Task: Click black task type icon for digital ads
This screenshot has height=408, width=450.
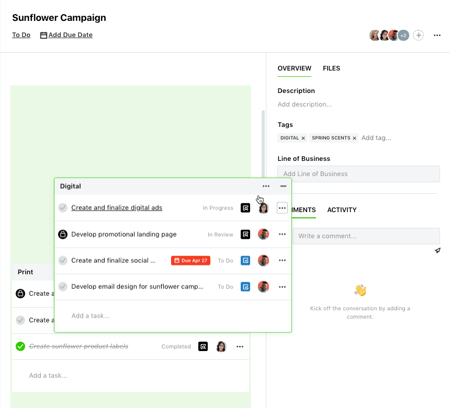Action: pyautogui.click(x=245, y=208)
